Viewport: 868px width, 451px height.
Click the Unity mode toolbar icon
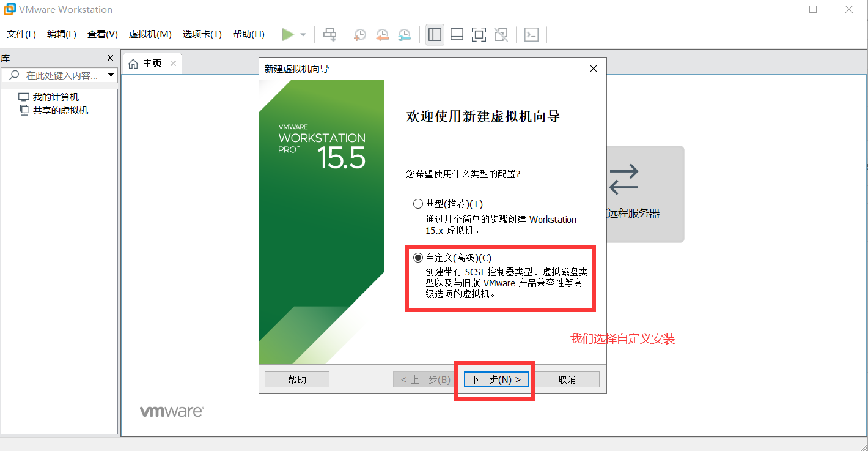click(x=501, y=35)
